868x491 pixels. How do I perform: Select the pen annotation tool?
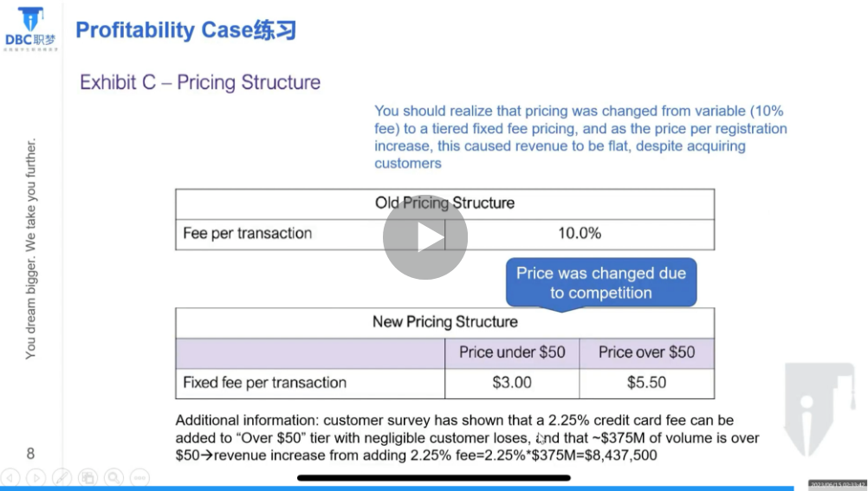(x=62, y=477)
